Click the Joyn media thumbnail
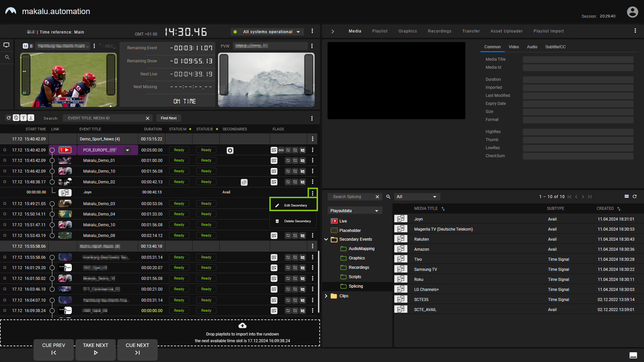644x362 pixels. click(x=399, y=219)
